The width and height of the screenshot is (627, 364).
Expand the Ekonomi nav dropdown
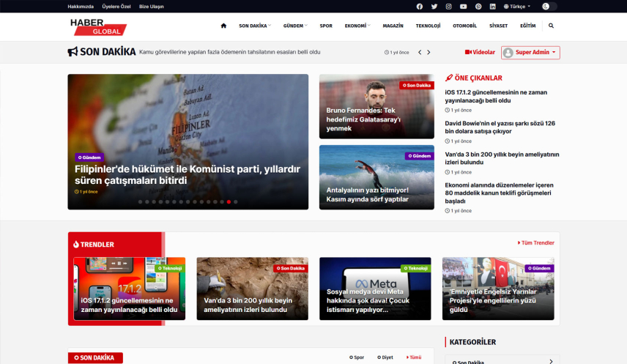357,26
